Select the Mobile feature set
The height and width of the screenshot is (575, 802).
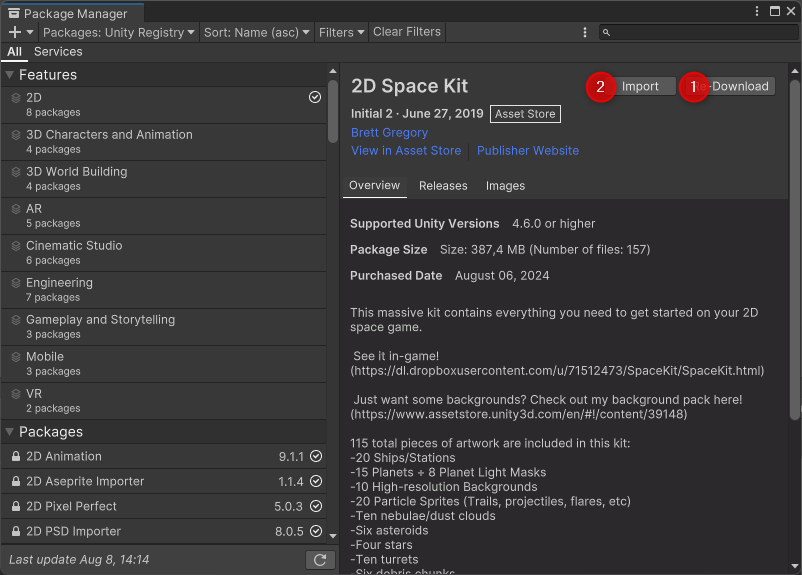tap(164, 364)
